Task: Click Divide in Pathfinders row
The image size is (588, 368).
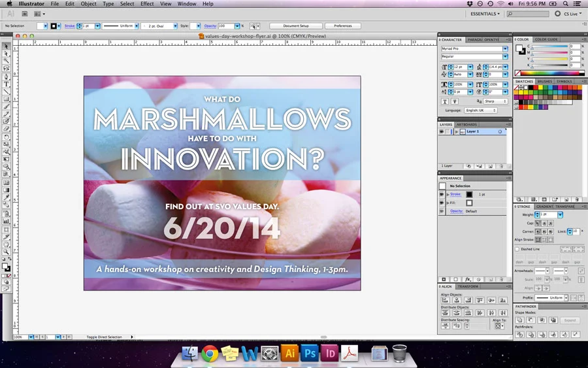Action: pyautogui.click(x=520, y=334)
